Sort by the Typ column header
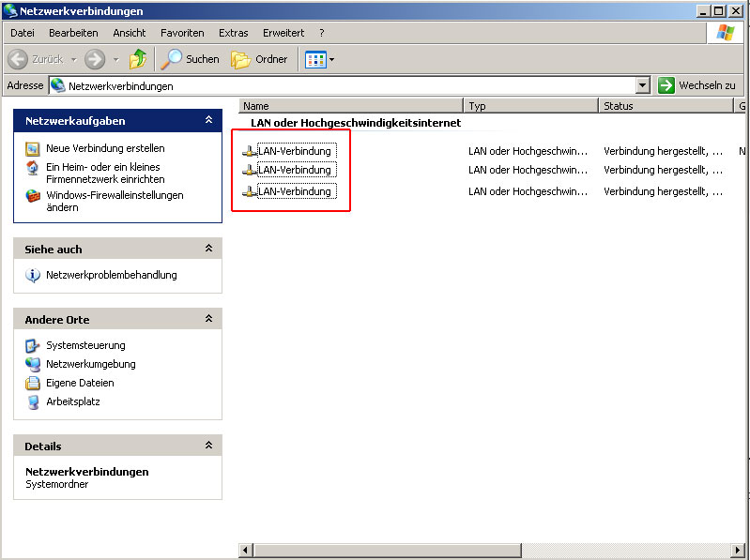The height and width of the screenshot is (560, 750). click(531, 106)
